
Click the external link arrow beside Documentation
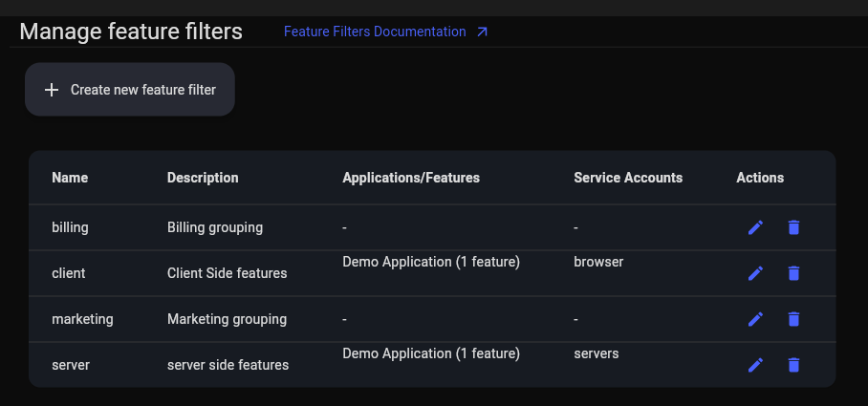coord(482,32)
